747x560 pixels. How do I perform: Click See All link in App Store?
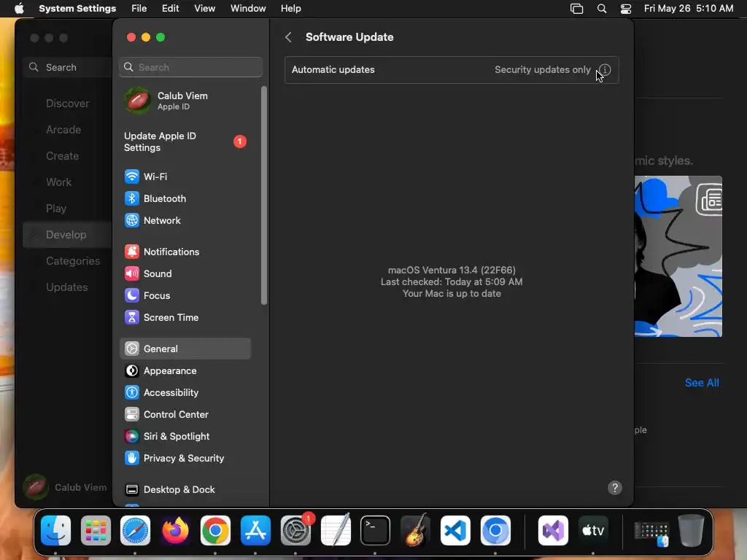click(702, 382)
